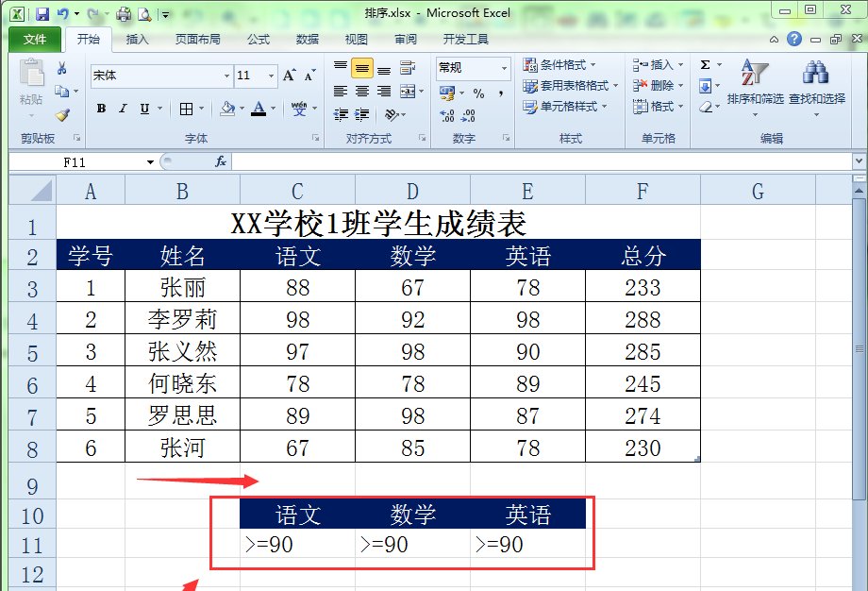The image size is (868, 591).
Task: Click the formula bar input field
Action: (542, 161)
